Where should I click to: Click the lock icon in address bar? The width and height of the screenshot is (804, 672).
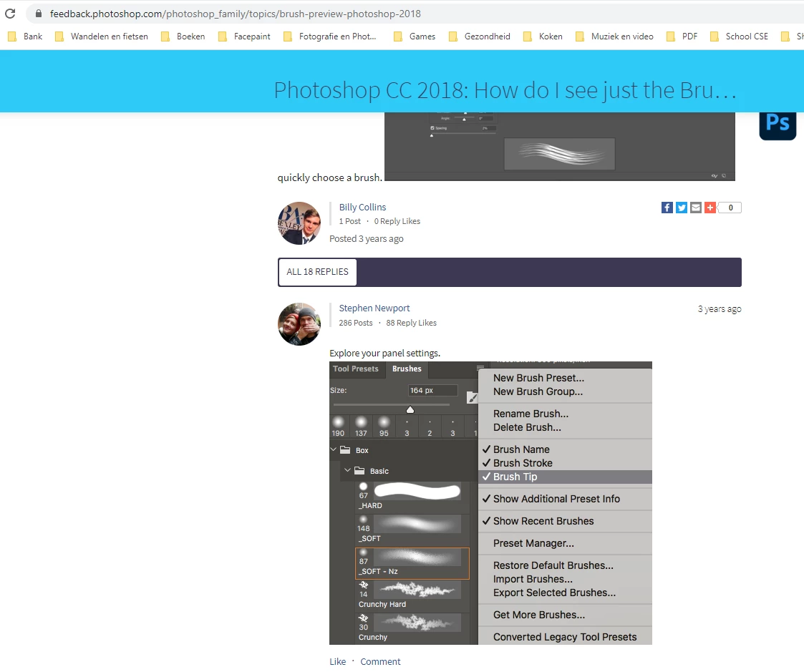point(39,14)
